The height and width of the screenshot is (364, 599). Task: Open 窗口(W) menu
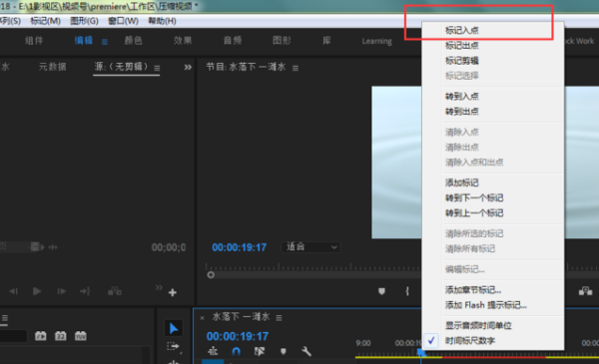(x=123, y=21)
